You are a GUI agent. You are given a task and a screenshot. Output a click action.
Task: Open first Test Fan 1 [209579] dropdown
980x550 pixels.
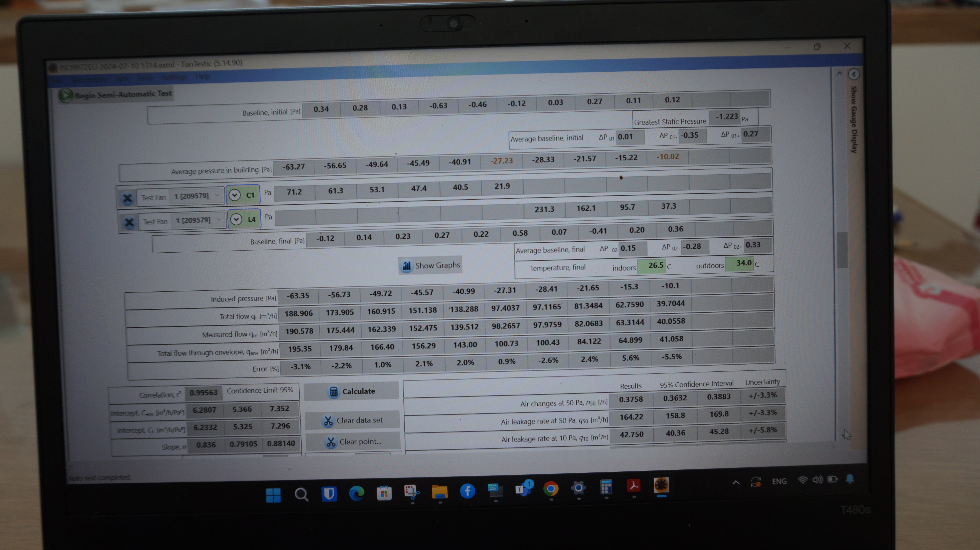tap(196, 196)
